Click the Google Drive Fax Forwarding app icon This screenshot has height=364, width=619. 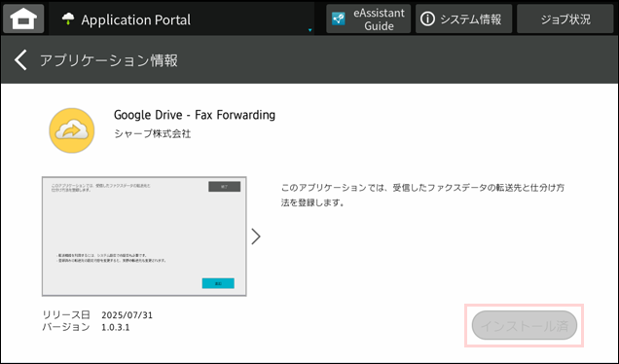click(72, 130)
